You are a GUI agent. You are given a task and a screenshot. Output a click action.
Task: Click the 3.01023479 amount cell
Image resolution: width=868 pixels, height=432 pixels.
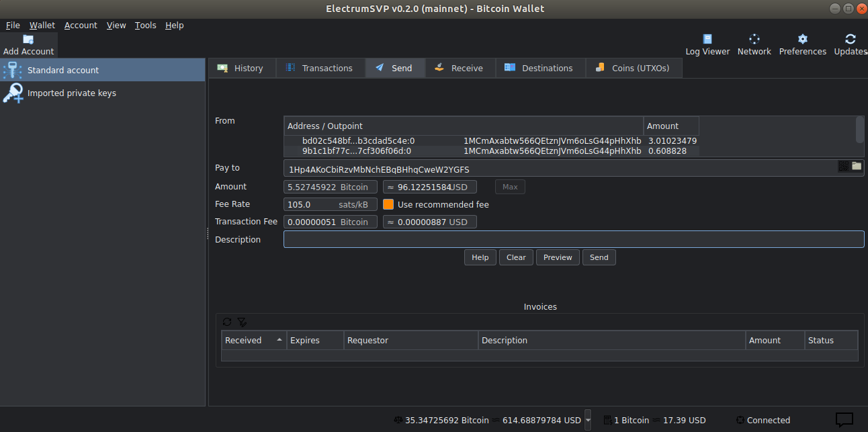[x=672, y=141]
